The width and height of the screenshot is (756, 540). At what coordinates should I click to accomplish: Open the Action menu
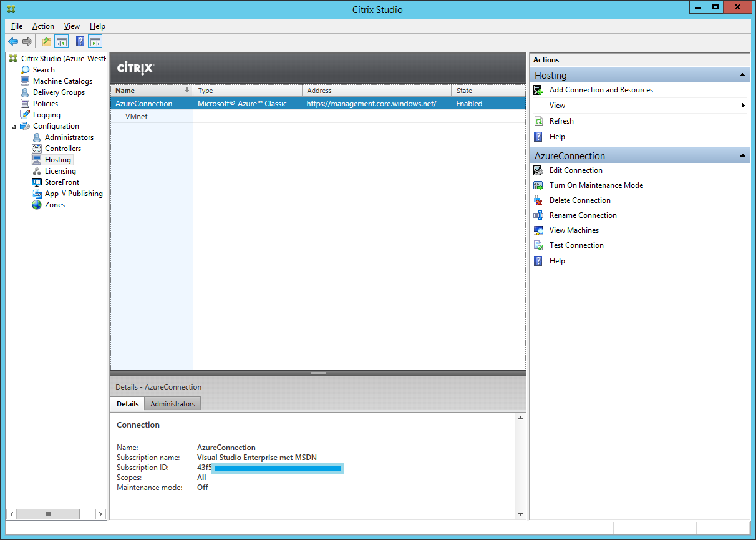43,26
